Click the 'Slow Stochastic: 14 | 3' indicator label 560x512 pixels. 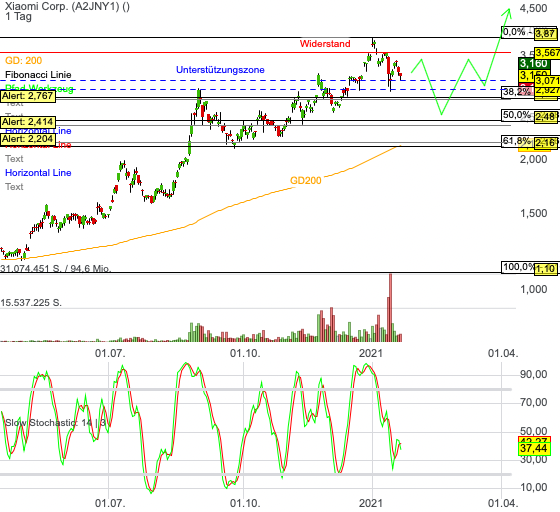(x=55, y=423)
